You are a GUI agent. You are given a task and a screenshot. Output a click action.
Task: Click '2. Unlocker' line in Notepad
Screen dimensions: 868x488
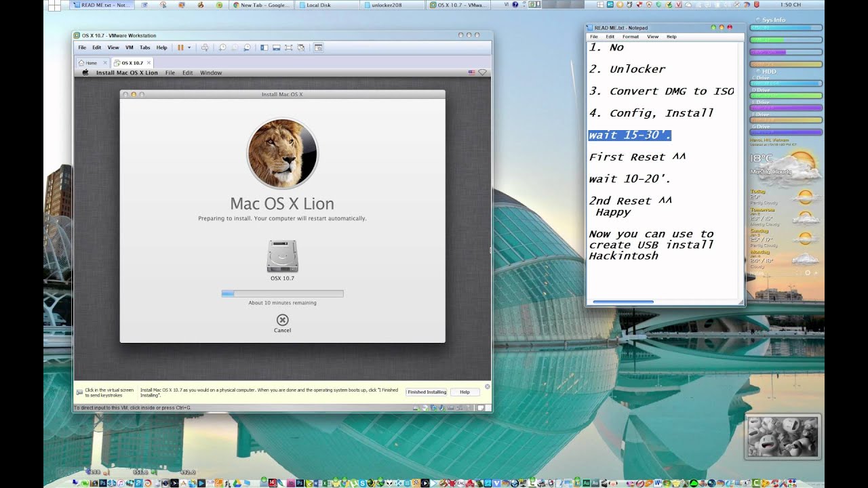(x=627, y=69)
